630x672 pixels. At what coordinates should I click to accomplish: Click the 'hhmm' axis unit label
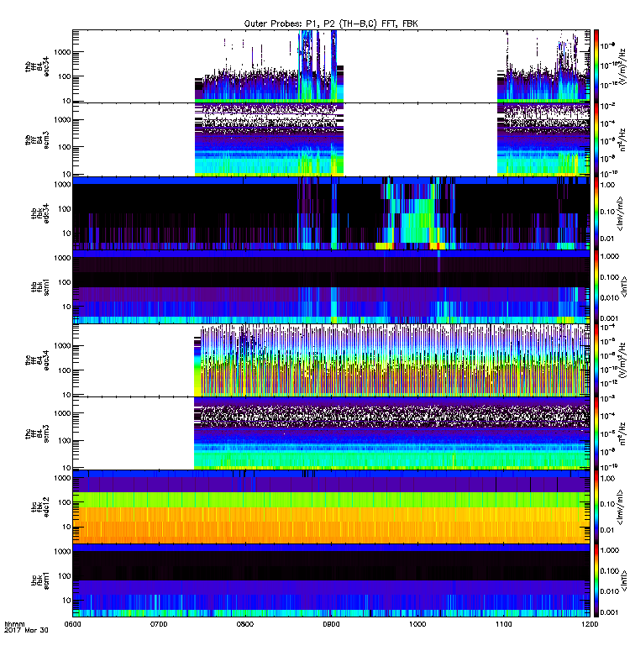14,624
